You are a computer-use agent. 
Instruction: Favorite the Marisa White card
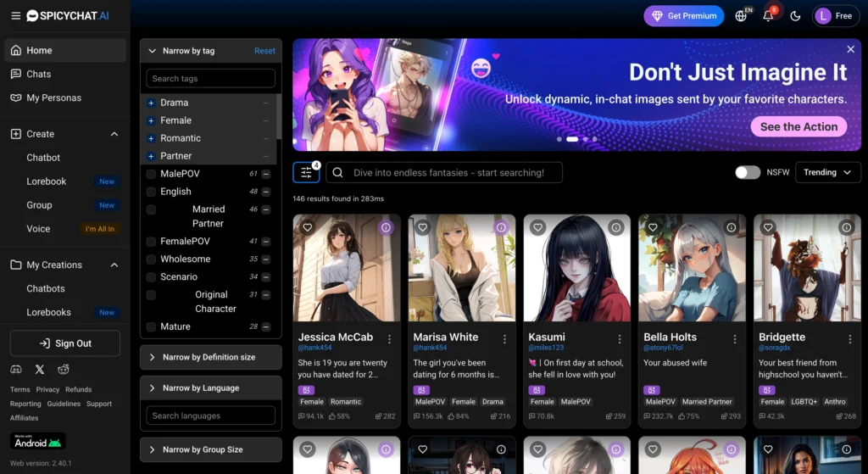(x=422, y=227)
